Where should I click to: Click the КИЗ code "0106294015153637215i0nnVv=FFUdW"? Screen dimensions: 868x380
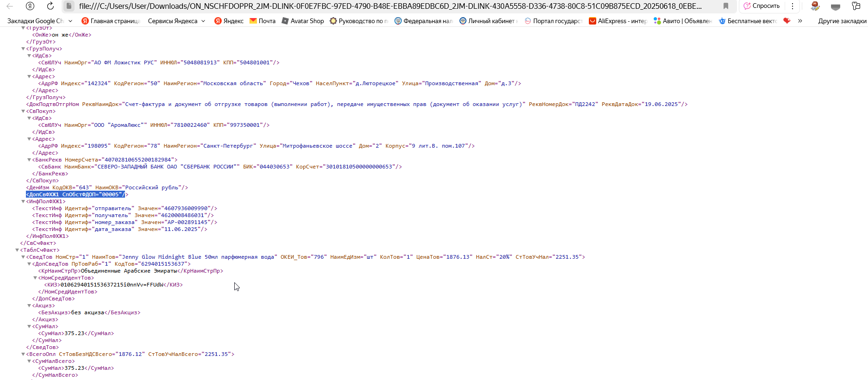coord(112,285)
